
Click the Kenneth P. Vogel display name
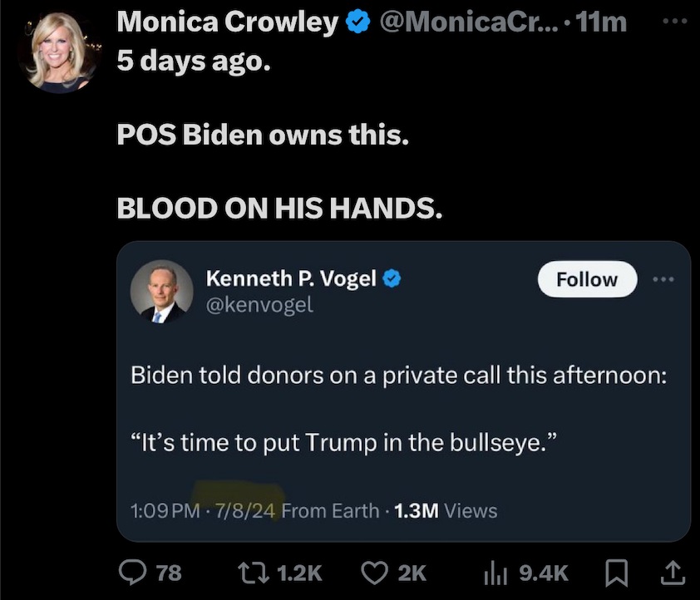(291, 279)
